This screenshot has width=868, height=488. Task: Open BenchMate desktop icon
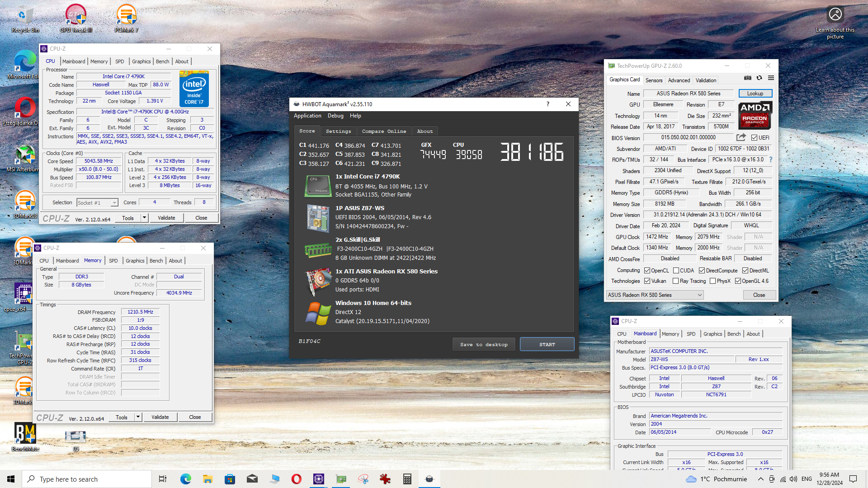(25, 436)
